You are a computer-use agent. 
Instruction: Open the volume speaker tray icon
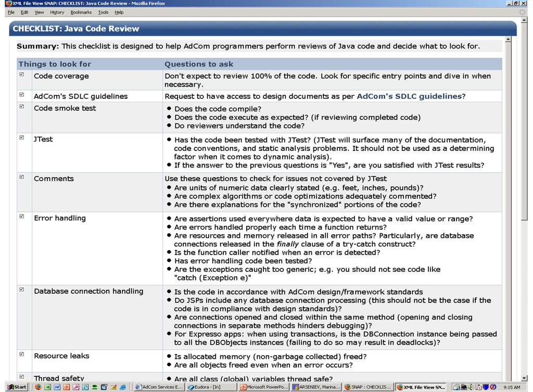pos(471,387)
